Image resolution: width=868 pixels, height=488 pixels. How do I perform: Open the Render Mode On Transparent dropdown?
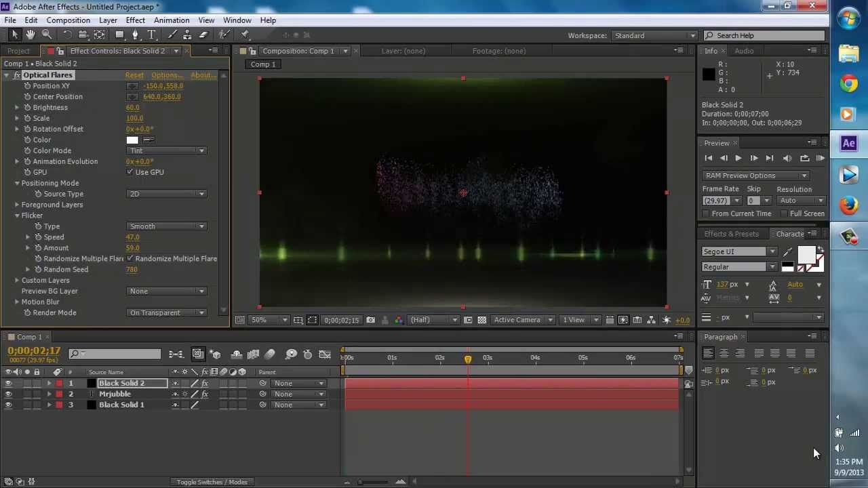click(x=167, y=313)
